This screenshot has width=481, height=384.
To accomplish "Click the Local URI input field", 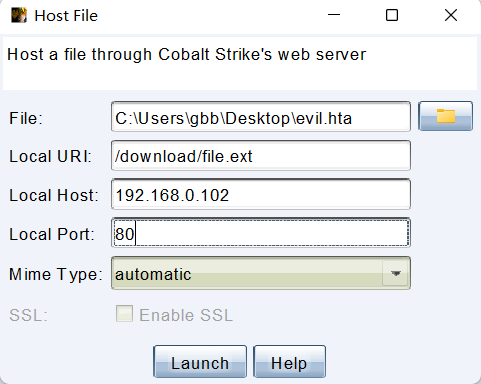I will pos(261,156).
